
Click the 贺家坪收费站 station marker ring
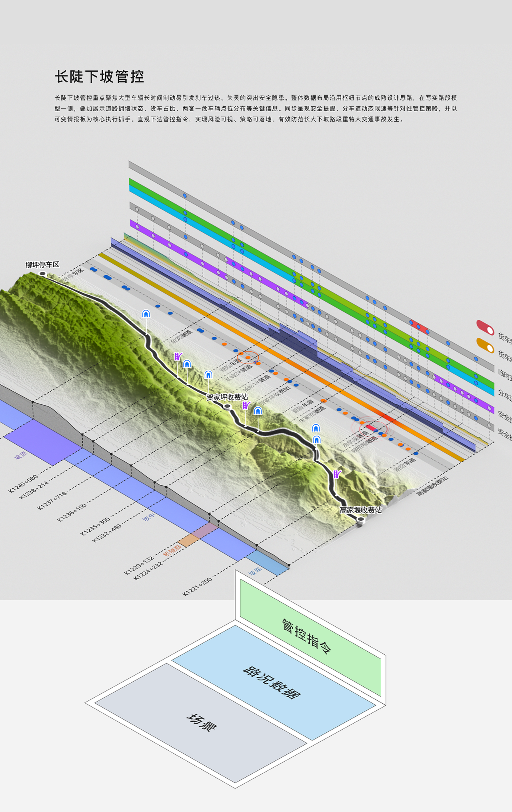(227, 407)
